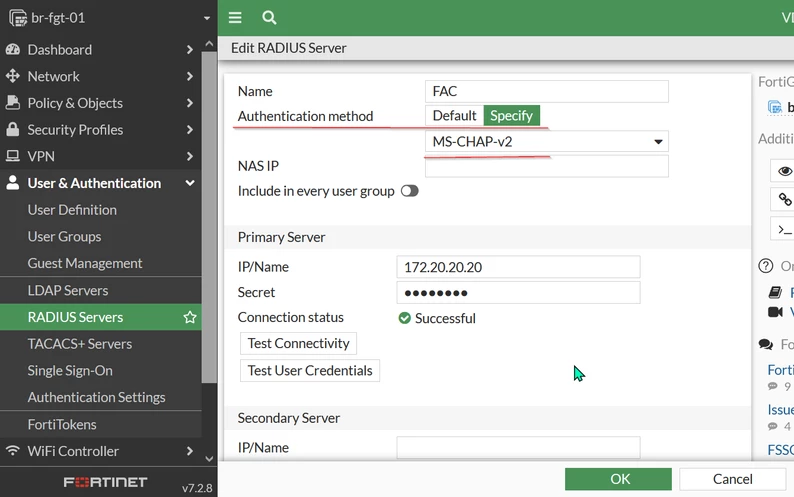Image resolution: width=794 pixels, height=497 pixels.
Task: Select Specify authentication method
Action: [511, 116]
